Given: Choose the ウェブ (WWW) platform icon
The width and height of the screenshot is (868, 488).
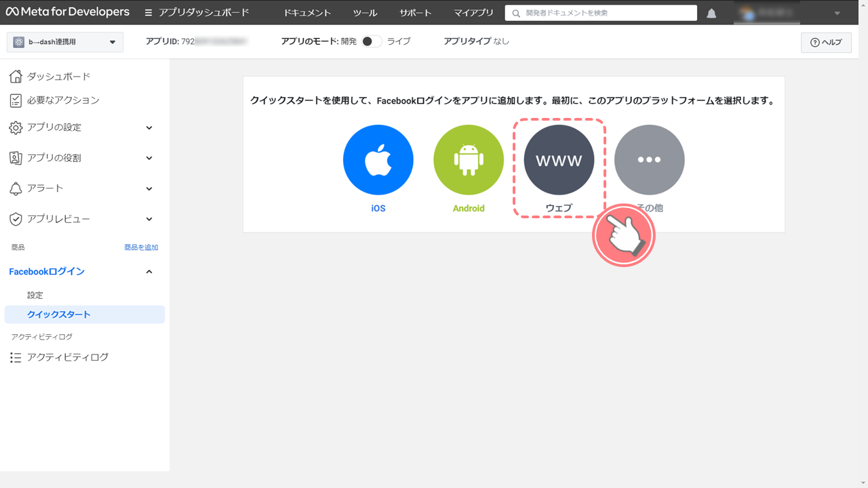Looking at the screenshot, I should click(559, 160).
